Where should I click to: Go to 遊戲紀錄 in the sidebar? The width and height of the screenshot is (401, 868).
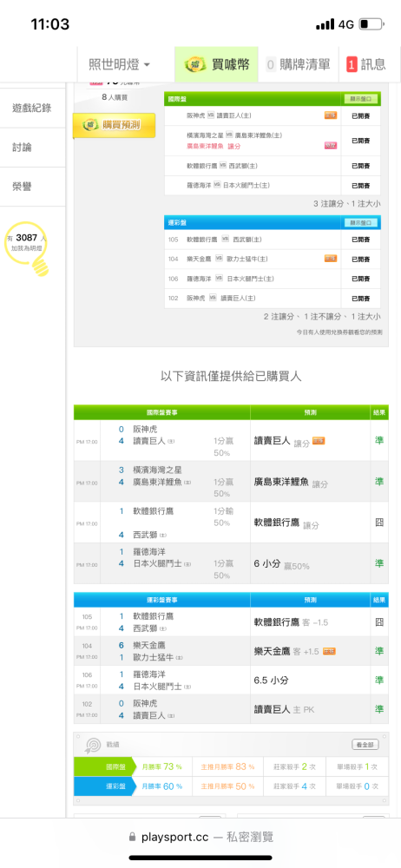(32, 108)
